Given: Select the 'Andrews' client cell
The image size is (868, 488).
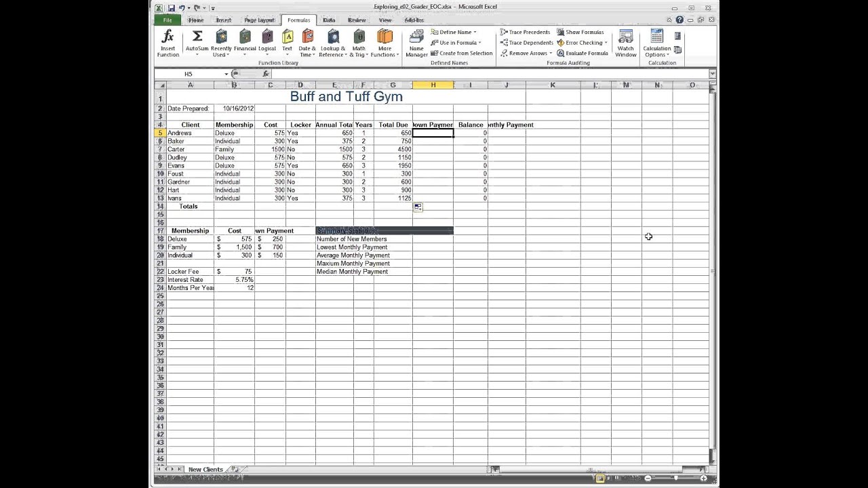Looking at the screenshot, I should (x=190, y=133).
